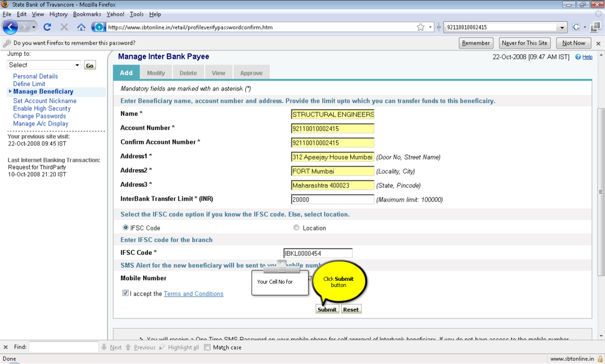Close the Find bar with X icon

(x=6, y=348)
